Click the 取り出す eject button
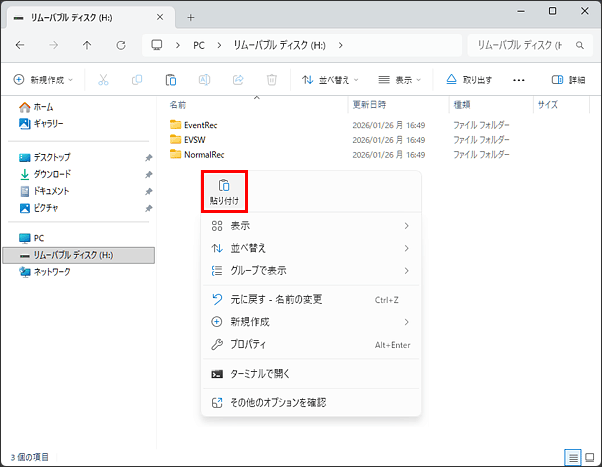Image resolution: width=602 pixels, height=467 pixels. (x=469, y=79)
